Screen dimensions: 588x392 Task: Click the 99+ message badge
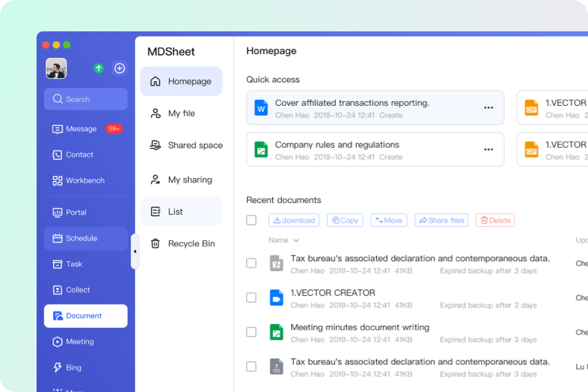click(114, 129)
